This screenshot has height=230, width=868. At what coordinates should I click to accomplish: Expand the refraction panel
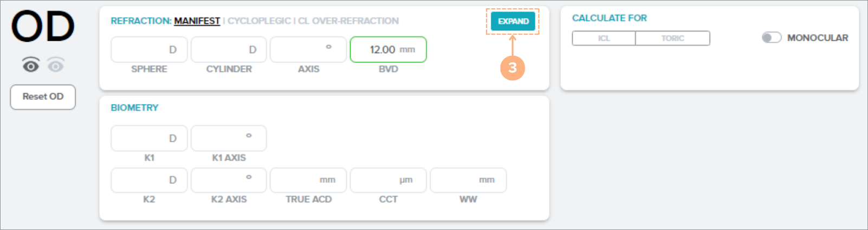[513, 21]
